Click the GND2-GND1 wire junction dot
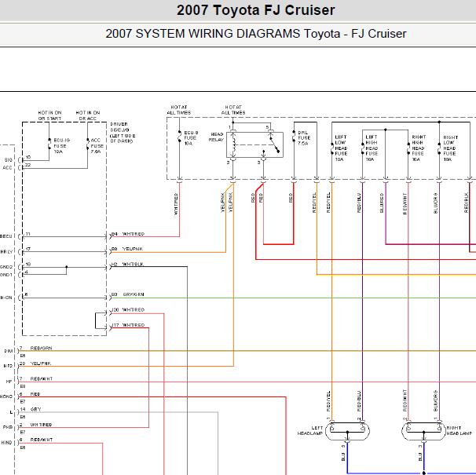This screenshot has width=476, height=475. (67, 267)
